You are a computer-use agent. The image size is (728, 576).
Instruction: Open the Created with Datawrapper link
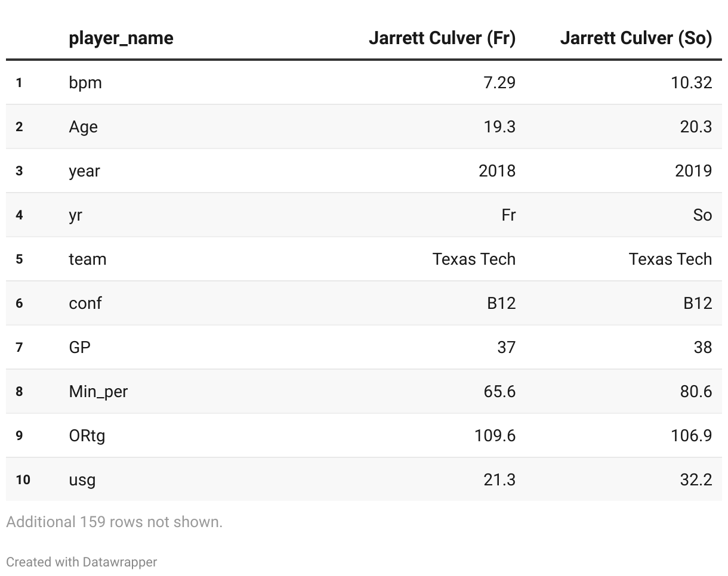(82, 562)
